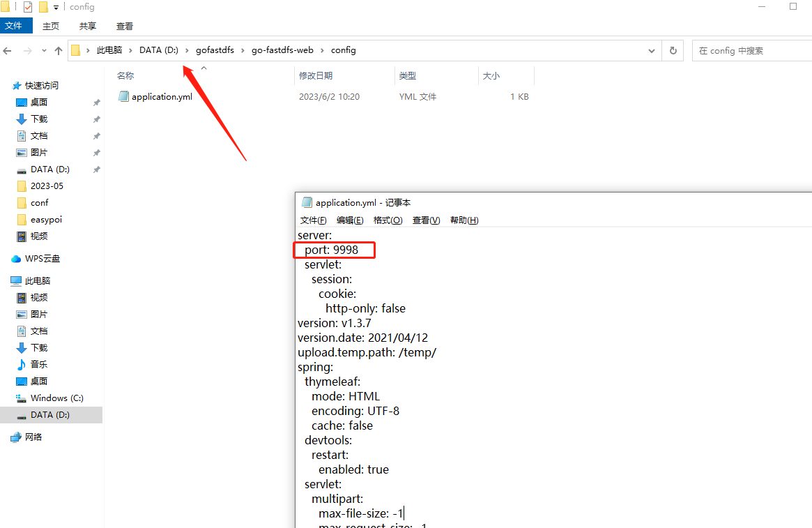Viewport: 812px width, 528px height.
Task: Click new folder quick access toolbar icon
Action: point(43,7)
